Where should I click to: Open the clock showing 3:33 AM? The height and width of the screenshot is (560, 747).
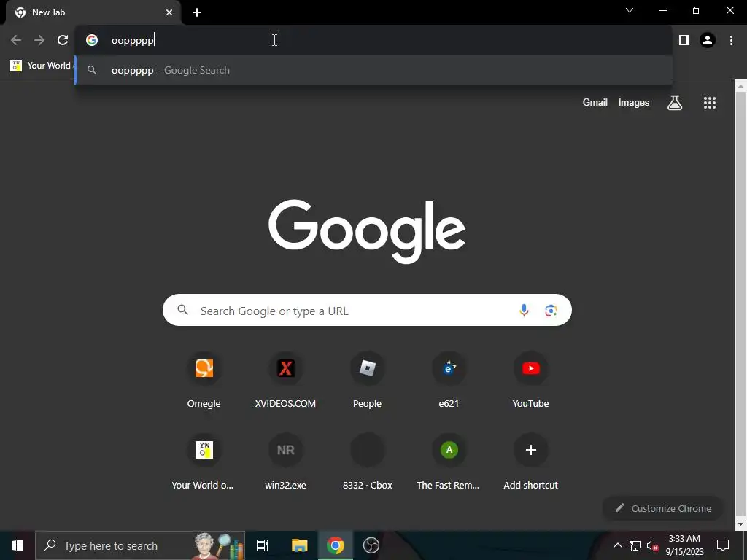[x=684, y=545]
